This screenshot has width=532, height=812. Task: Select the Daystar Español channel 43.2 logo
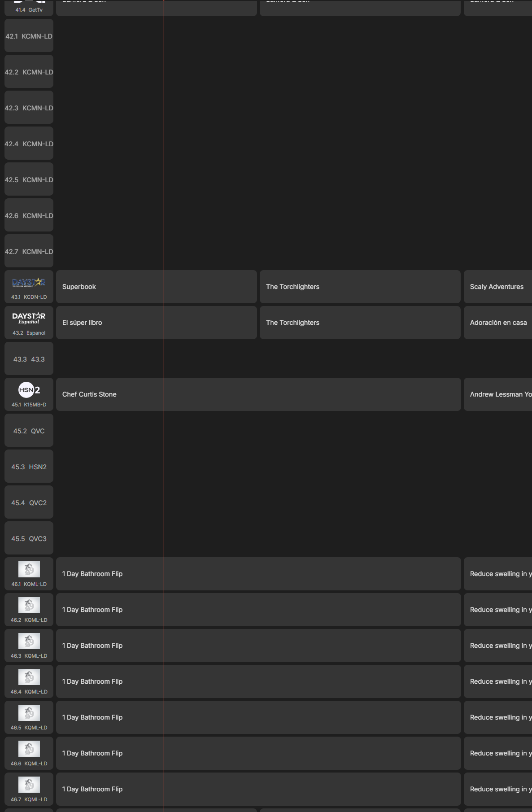[29, 318]
